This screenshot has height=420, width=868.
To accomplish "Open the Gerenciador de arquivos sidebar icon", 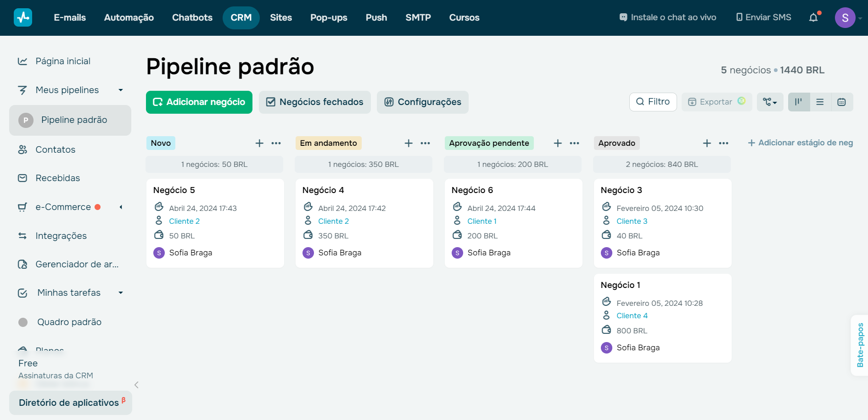I will (22, 264).
